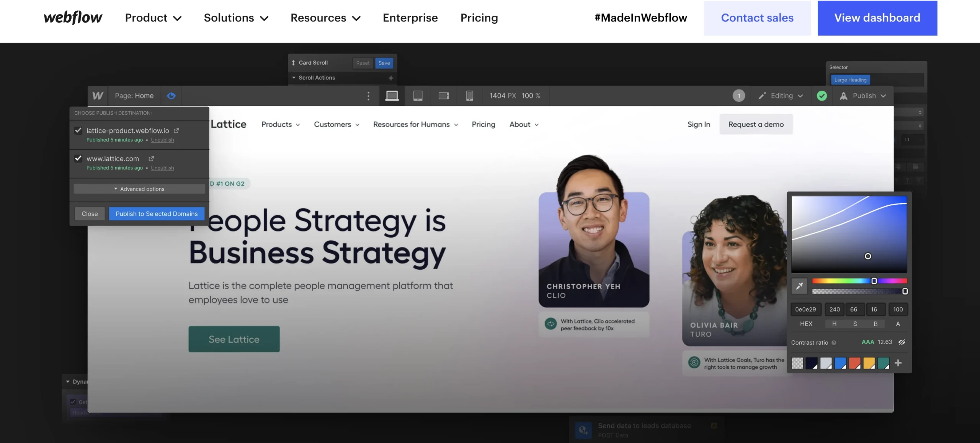980x443 pixels.
Task: Click Publish to Selected Domains button
Action: 157,214
